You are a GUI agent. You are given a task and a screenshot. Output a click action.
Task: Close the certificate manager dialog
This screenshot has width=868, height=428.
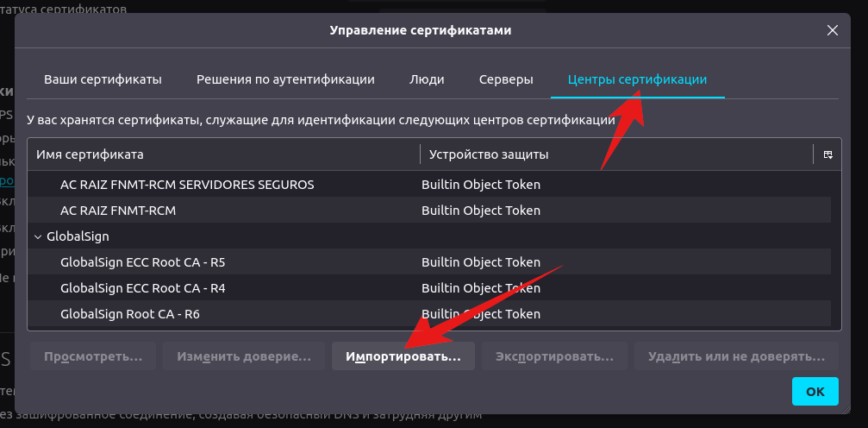tap(832, 30)
